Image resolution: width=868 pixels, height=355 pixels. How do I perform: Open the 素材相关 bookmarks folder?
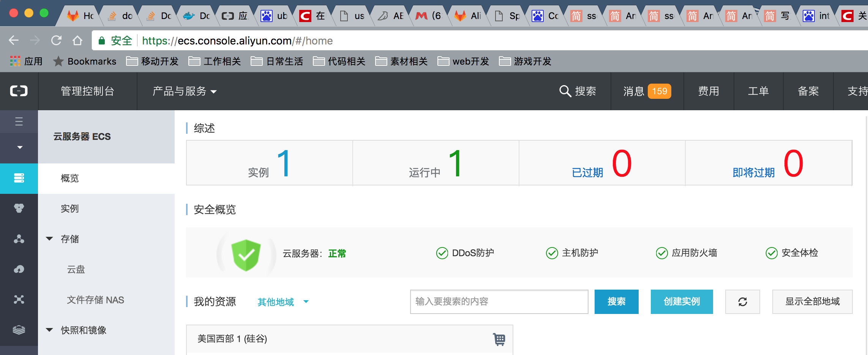[401, 61]
